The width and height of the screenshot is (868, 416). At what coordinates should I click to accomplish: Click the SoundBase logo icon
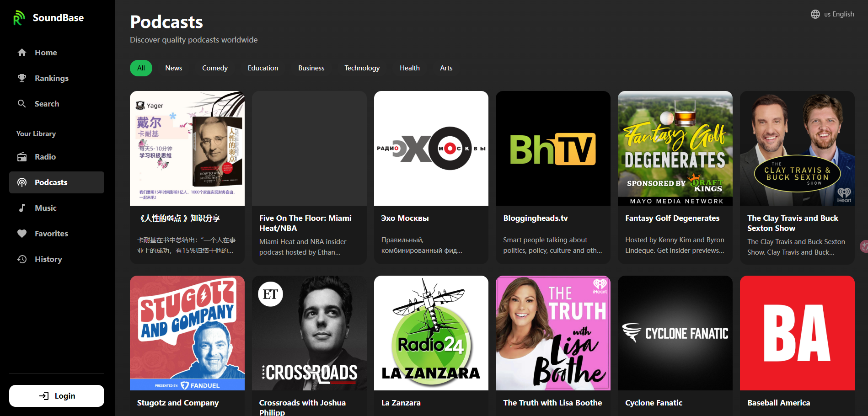(x=19, y=18)
